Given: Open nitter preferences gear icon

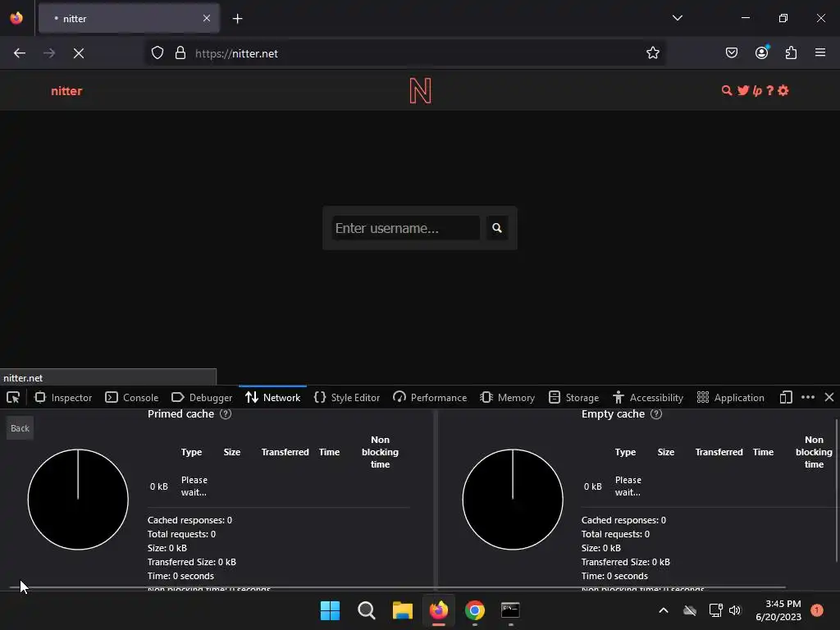Looking at the screenshot, I should pos(783,90).
